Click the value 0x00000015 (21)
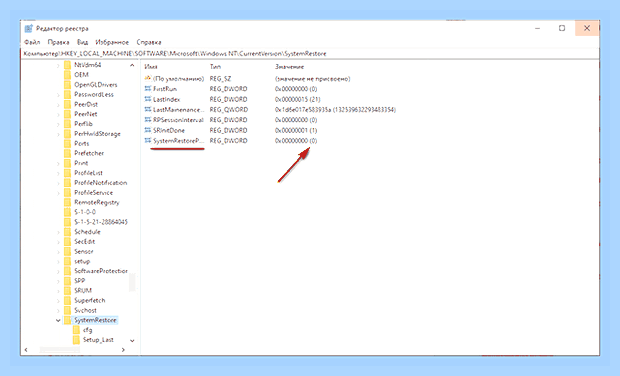 297,99
